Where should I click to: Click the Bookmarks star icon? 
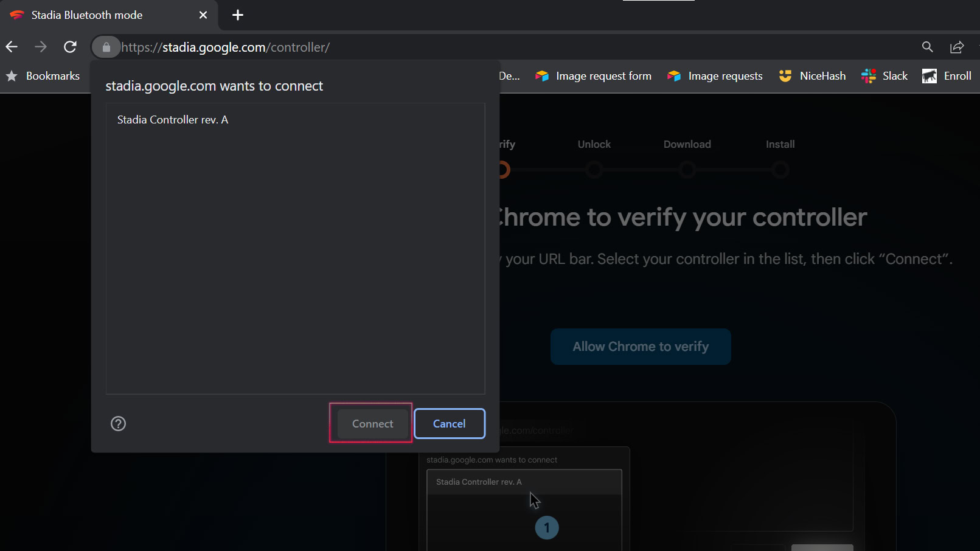pyautogui.click(x=12, y=76)
